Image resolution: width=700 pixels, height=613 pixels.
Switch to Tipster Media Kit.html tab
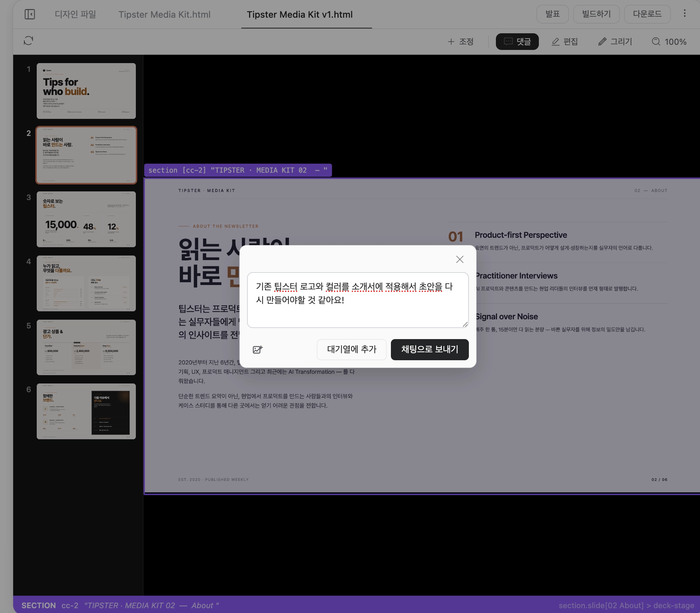(x=165, y=15)
